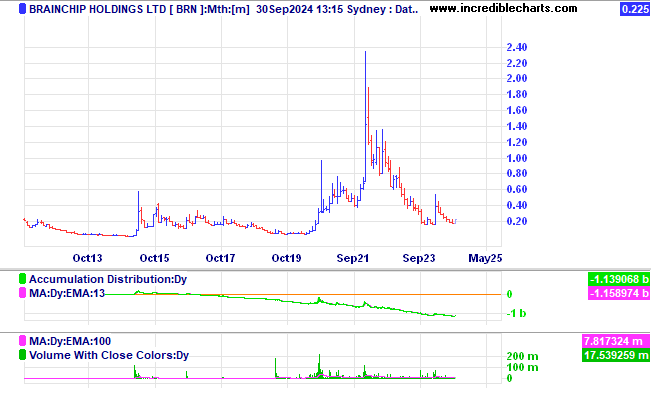Click the -1 b indicator axis label

[x=516, y=313]
